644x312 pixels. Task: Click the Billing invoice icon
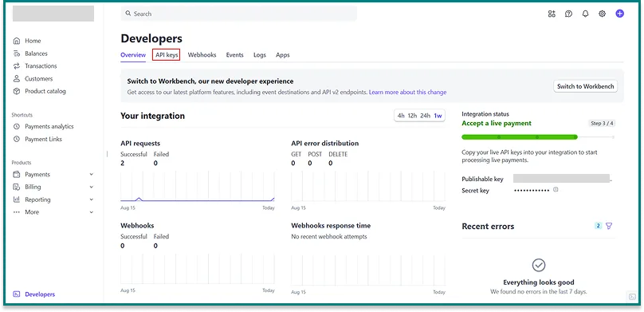(x=17, y=187)
